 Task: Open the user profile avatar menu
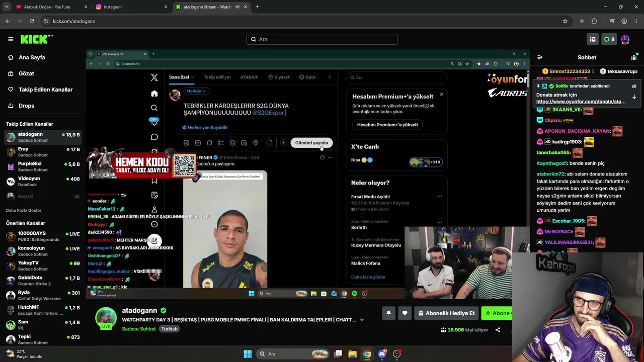[x=625, y=39]
